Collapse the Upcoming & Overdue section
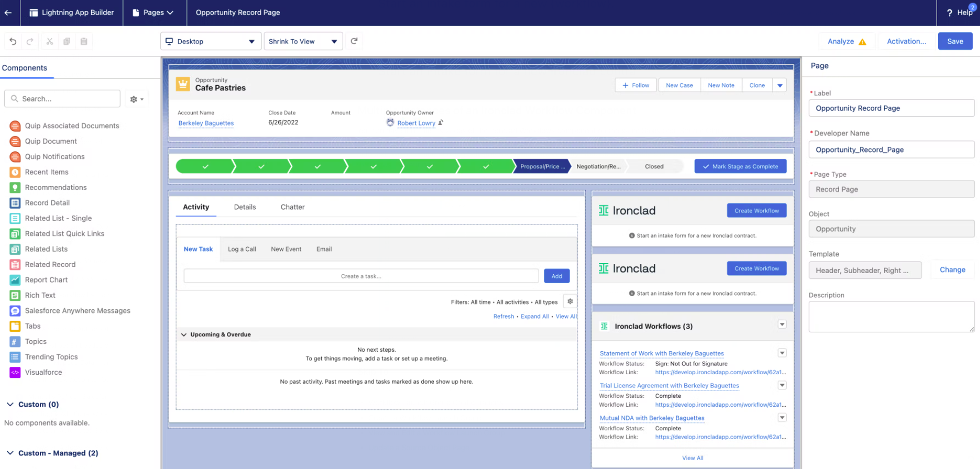Screen dimensions: 980x469 [x=184, y=334]
